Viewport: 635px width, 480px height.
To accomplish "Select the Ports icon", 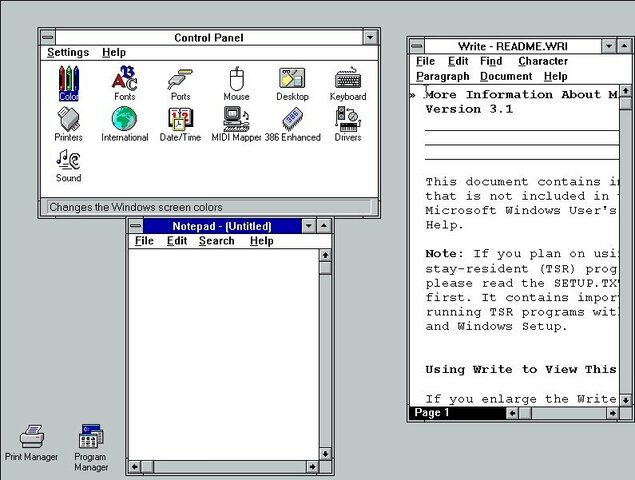I will pyautogui.click(x=180, y=84).
